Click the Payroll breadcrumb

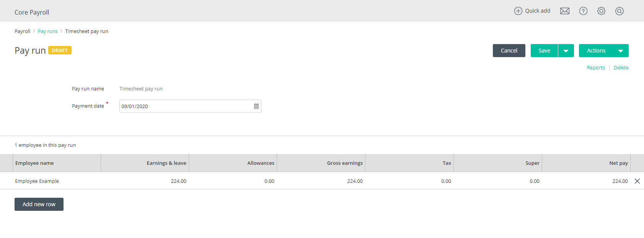coord(22,31)
